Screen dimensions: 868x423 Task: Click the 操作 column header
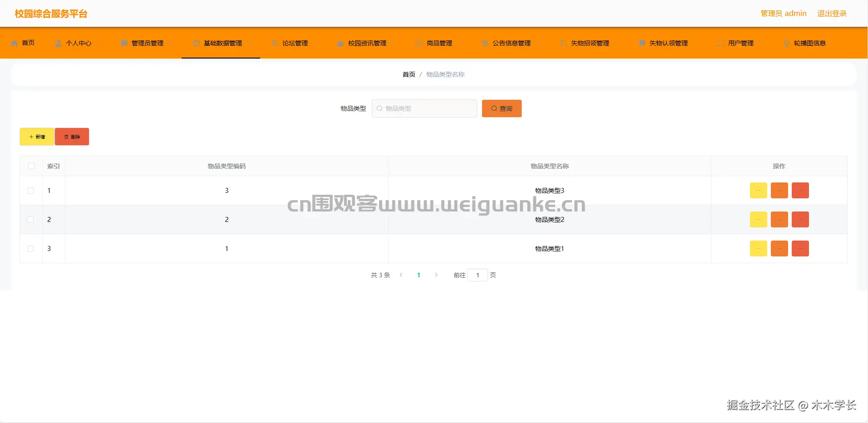(779, 166)
